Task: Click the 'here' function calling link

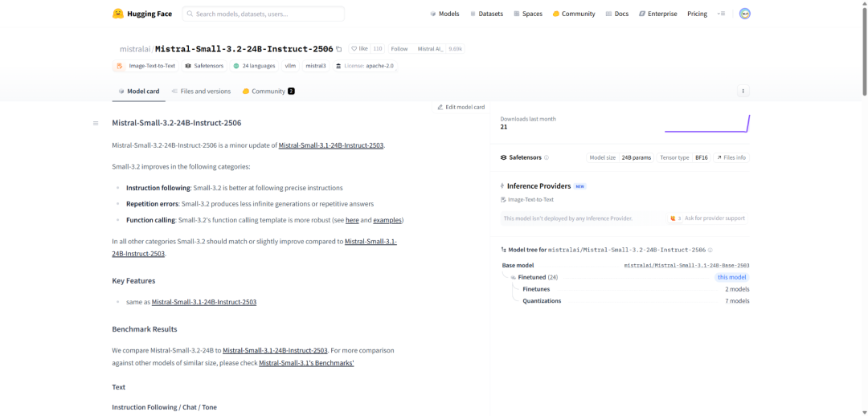Action: click(x=352, y=220)
